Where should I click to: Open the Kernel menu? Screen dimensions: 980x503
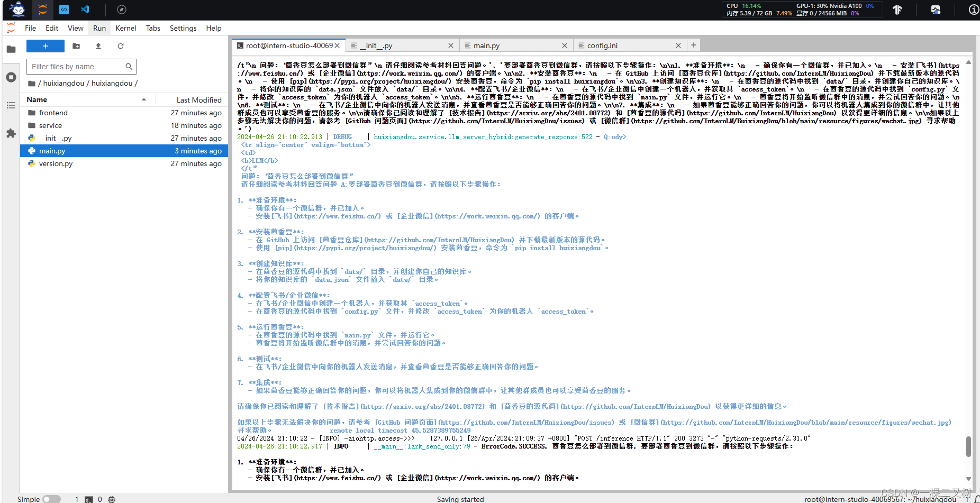[x=126, y=28]
